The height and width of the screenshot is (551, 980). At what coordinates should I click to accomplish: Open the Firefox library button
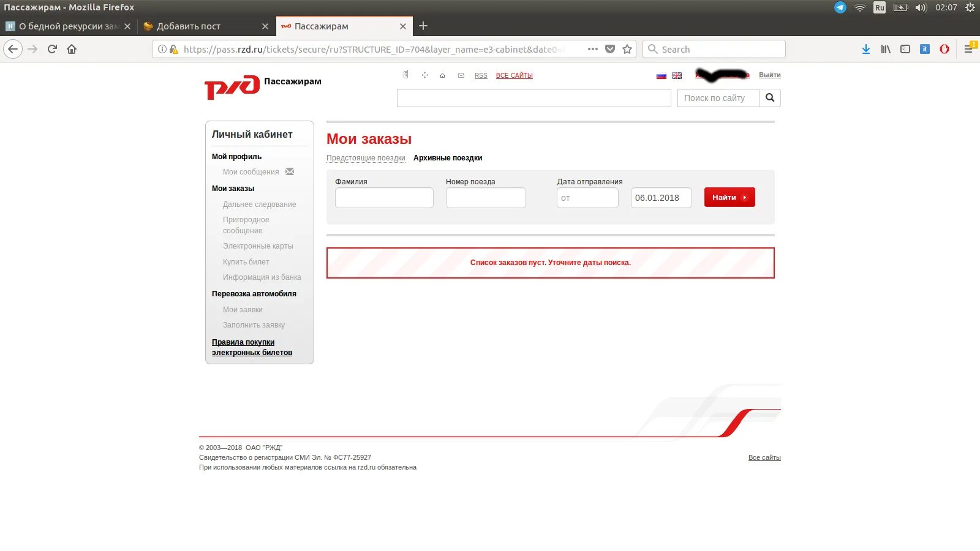[x=886, y=49]
